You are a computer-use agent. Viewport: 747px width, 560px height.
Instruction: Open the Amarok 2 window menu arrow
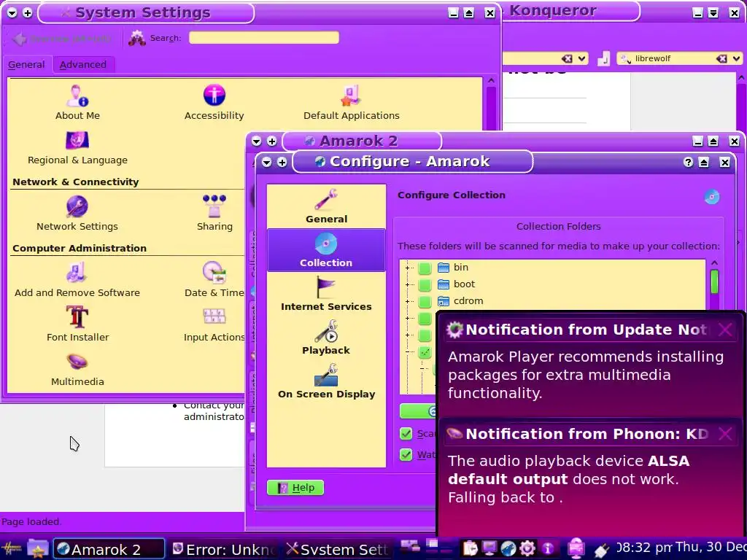pyautogui.click(x=257, y=141)
